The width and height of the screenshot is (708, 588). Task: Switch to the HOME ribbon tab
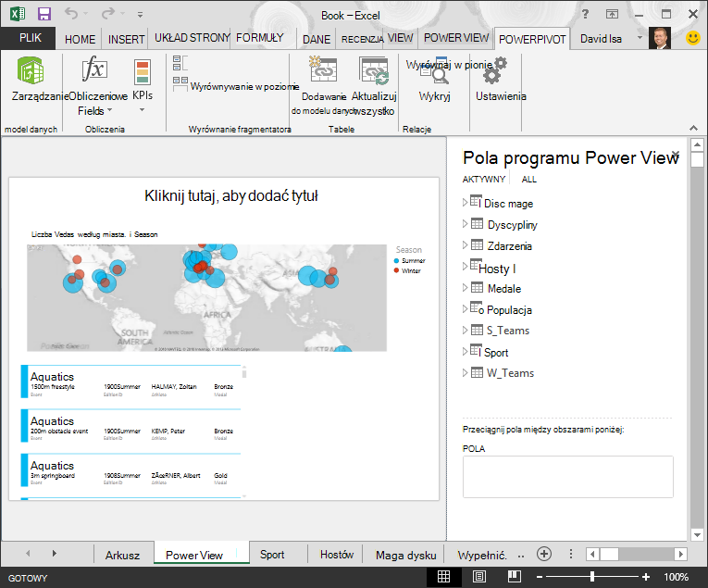click(x=80, y=40)
